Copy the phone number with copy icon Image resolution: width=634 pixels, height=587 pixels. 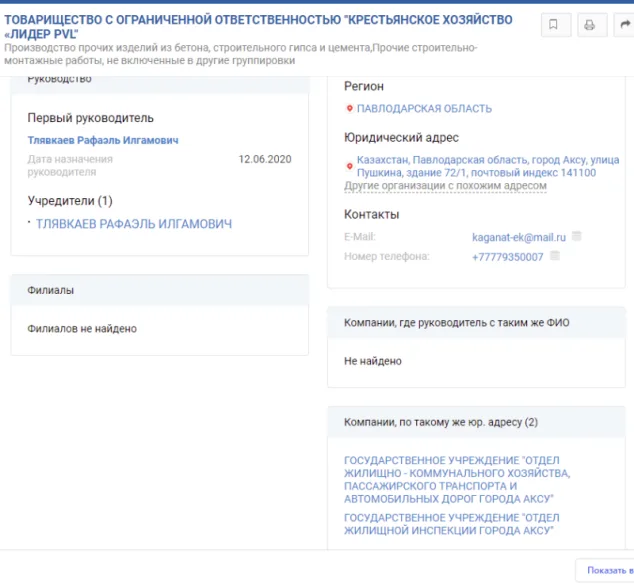555,256
